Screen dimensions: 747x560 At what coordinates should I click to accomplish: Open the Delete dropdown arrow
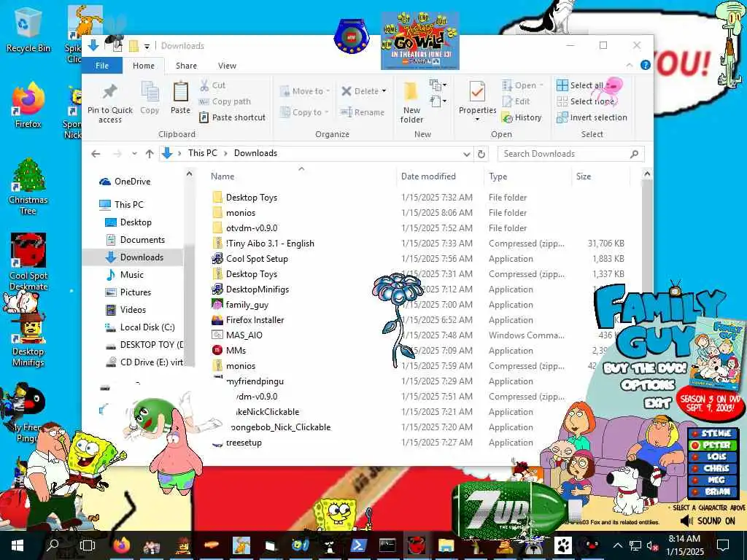(x=384, y=91)
